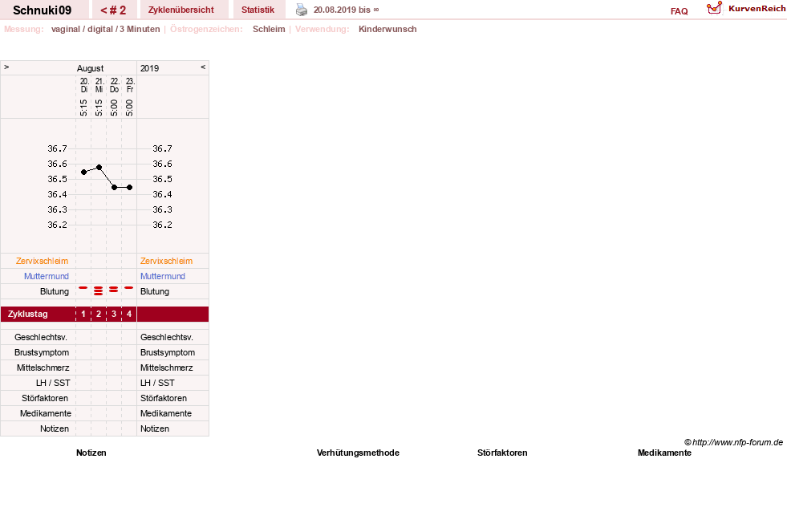Click the printer icon
787x532 pixels.
click(x=301, y=10)
